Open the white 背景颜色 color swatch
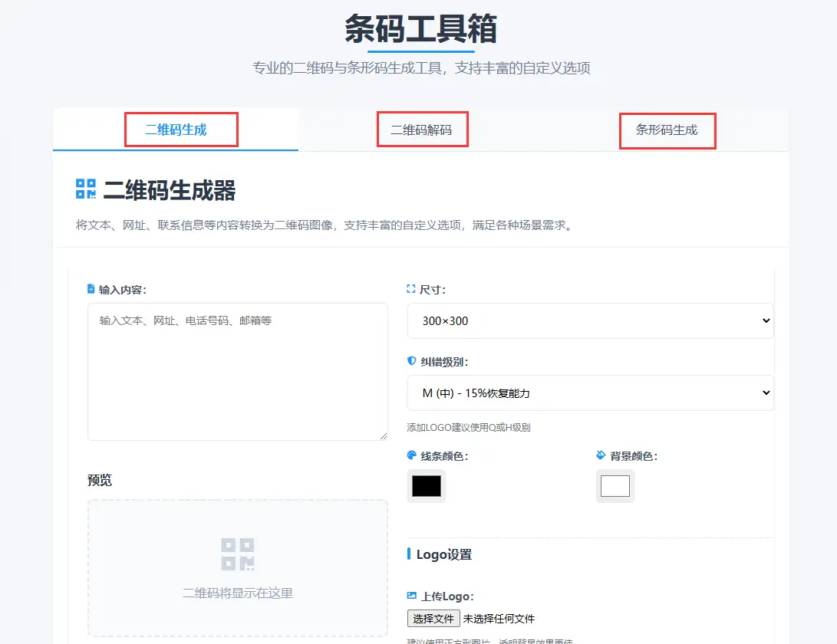The width and height of the screenshot is (837, 644). pos(615,486)
